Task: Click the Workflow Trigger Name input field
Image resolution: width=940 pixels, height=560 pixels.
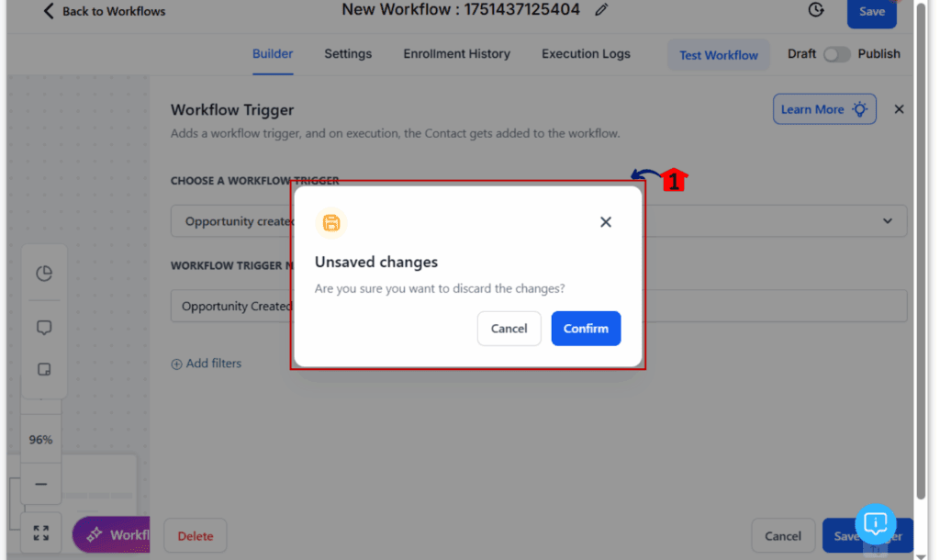Action: point(538,307)
